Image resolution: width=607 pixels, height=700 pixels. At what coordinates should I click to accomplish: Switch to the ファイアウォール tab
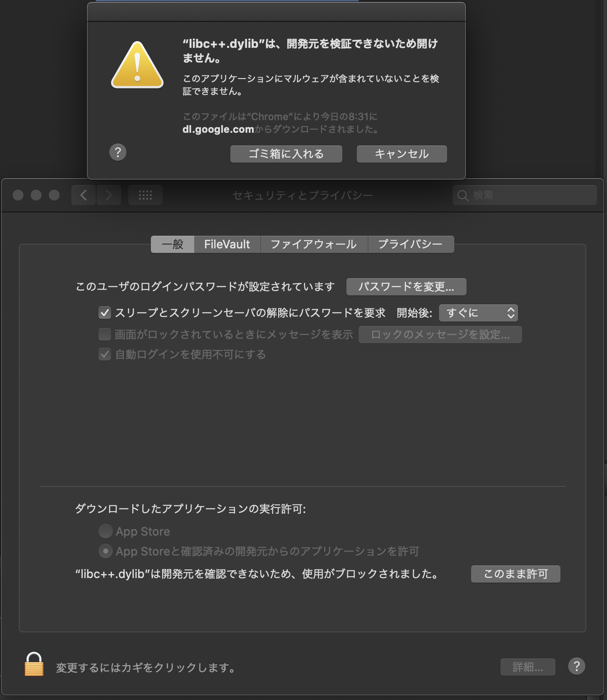(314, 244)
